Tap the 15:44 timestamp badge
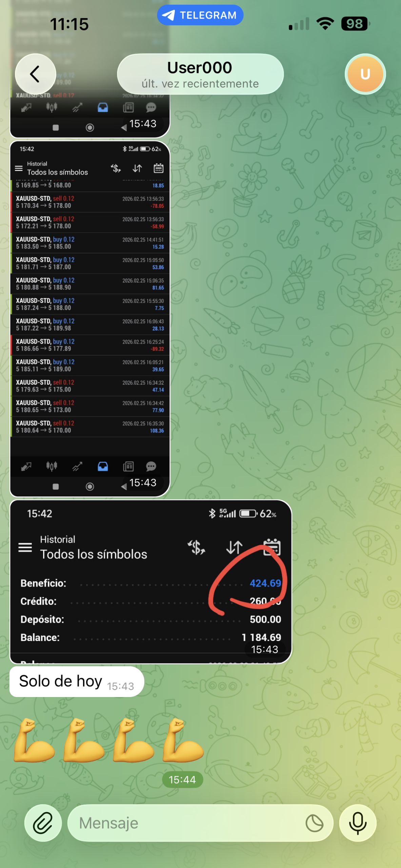 pyautogui.click(x=182, y=780)
